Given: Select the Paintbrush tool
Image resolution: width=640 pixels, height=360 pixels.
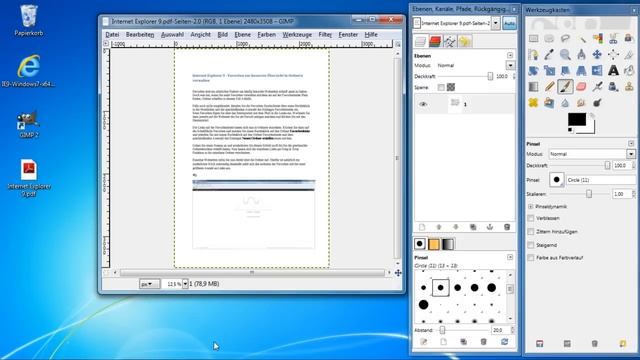Looking at the screenshot, I should tap(565, 87).
